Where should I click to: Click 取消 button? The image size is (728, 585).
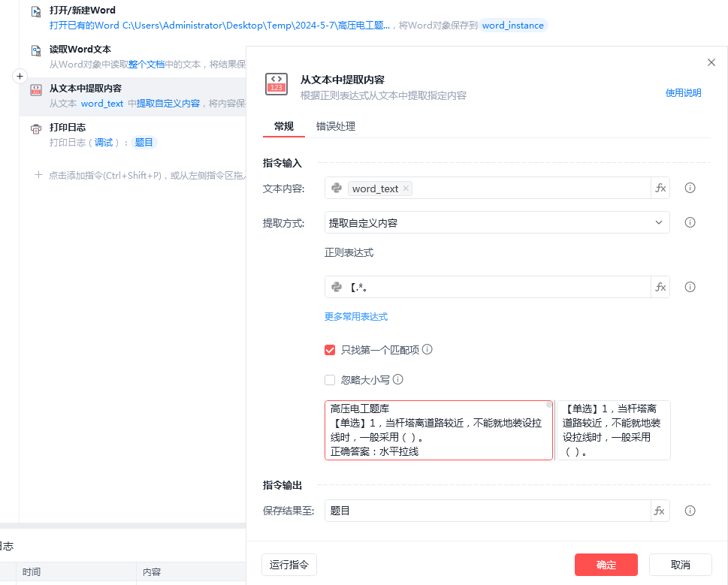(x=680, y=565)
